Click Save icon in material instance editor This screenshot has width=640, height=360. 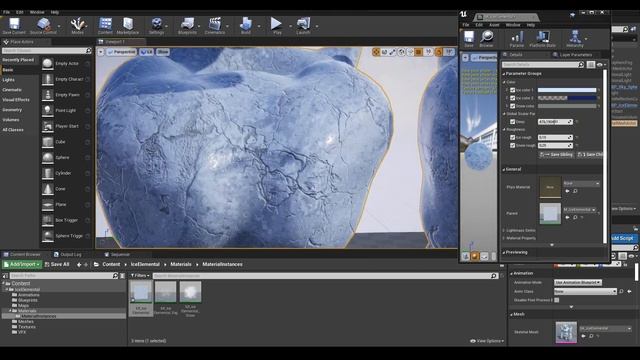pyautogui.click(x=469, y=39)
